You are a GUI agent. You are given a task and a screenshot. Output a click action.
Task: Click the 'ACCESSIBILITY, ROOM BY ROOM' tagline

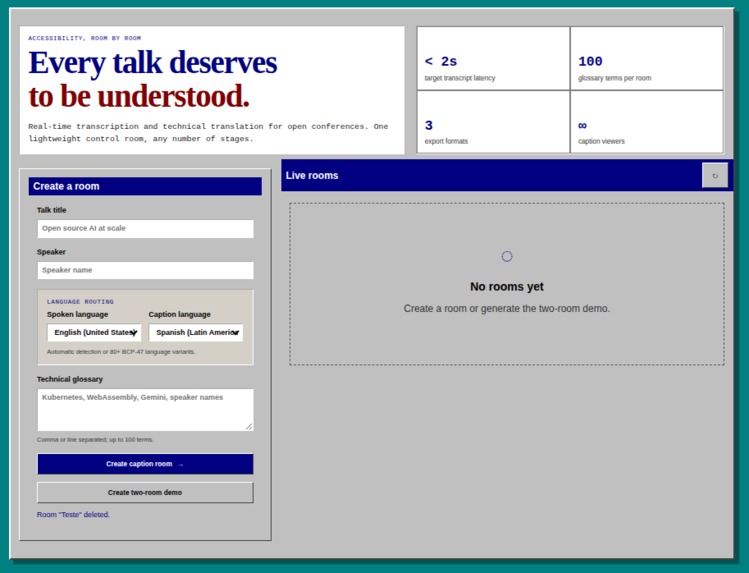point(85,38)
